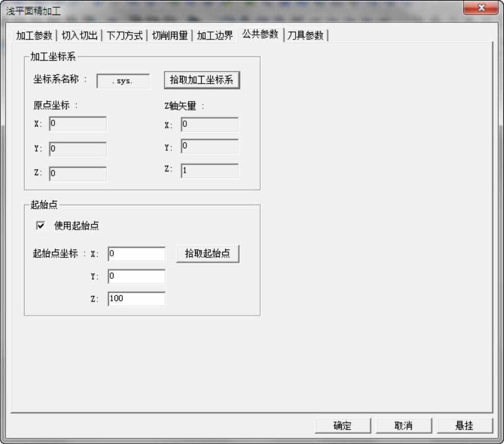Select the 下刀方式 tab
504x444 pixels.
[124, 35]
